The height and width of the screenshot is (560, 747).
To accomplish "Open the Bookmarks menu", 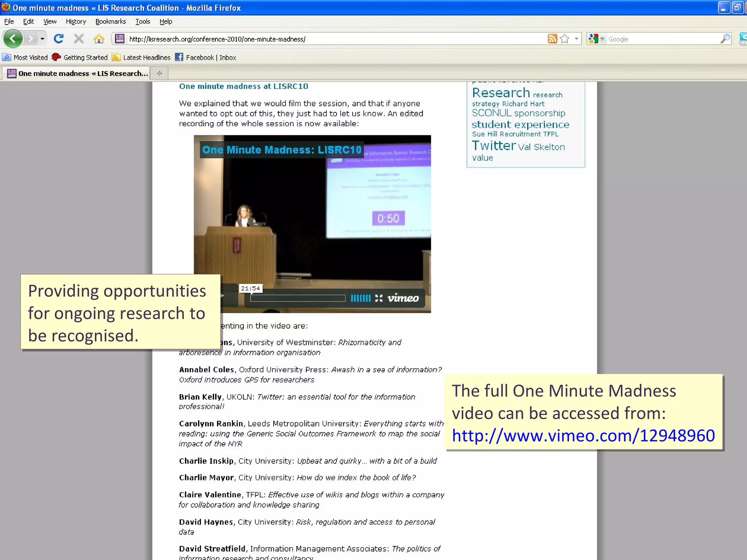I will (x=111, y=22).
